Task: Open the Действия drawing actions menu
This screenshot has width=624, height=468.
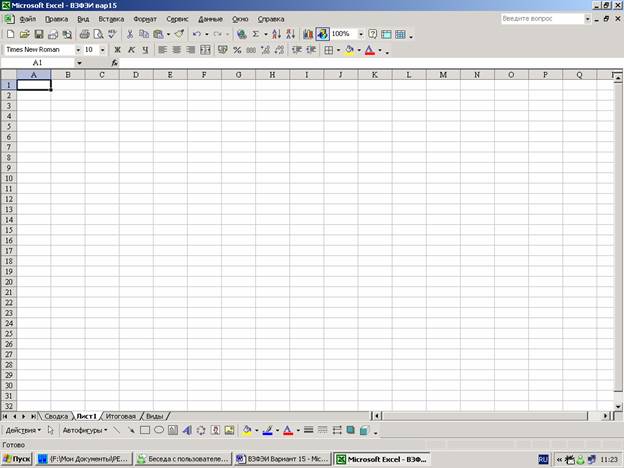Action: click(x=23, y=430)
